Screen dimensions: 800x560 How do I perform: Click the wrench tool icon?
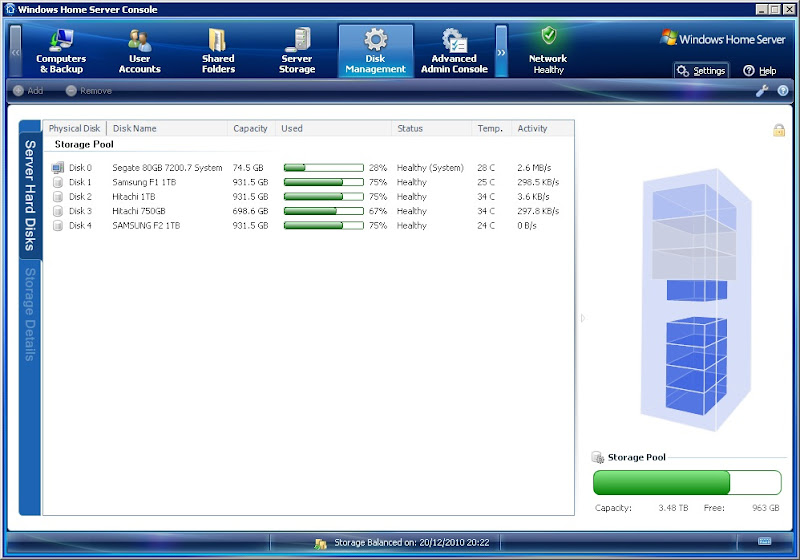pyautogui.click(x=762, y=91)
